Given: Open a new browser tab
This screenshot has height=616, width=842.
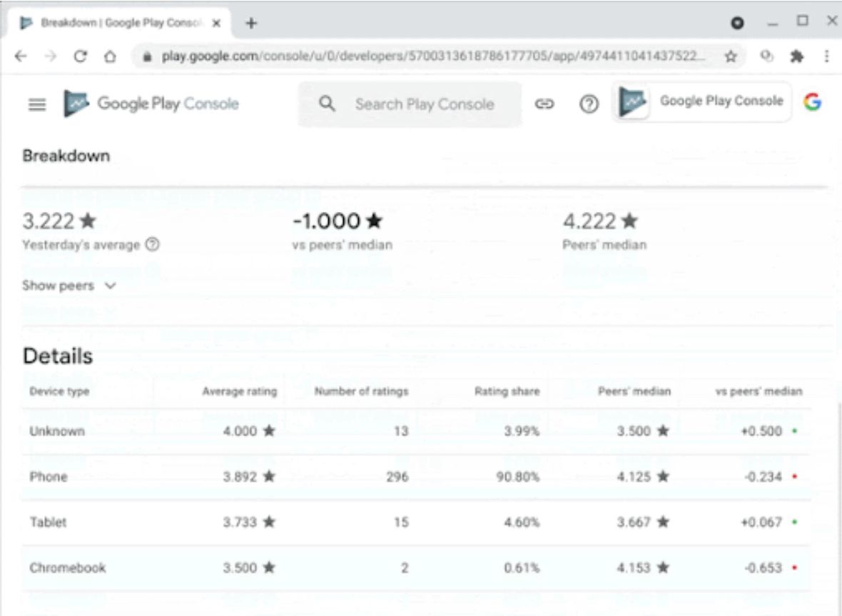Looking at the screenshot, I should [250, 23].
